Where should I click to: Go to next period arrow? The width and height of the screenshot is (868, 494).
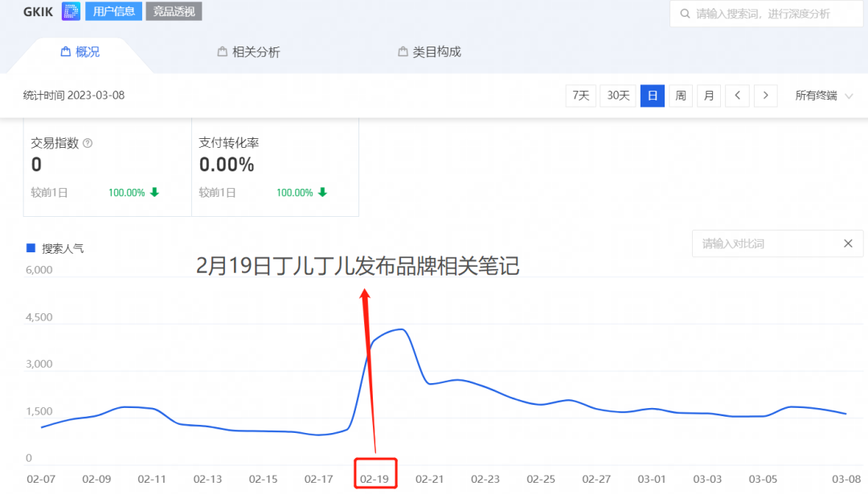[766, 96]
